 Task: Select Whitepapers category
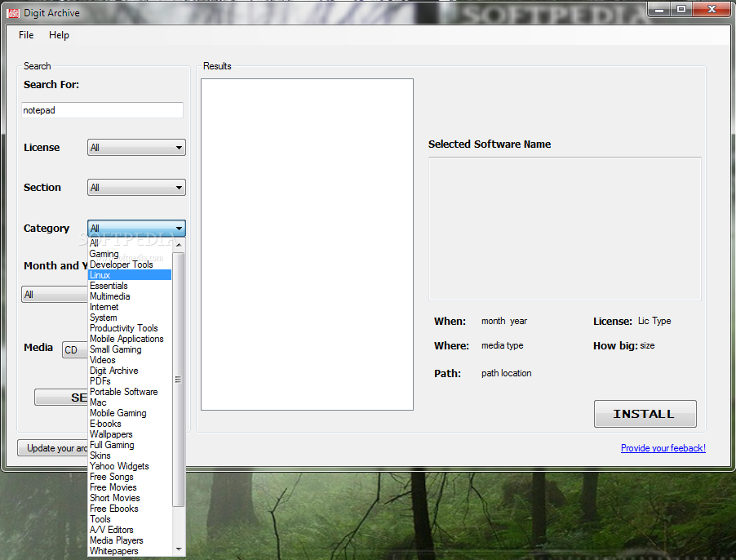130,551
